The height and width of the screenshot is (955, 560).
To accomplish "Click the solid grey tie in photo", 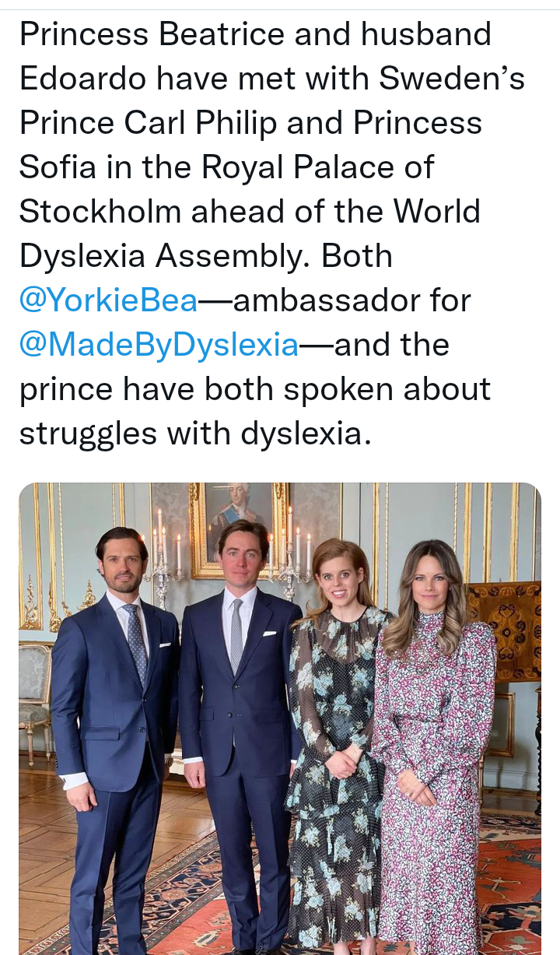I will tap(236, 634).
